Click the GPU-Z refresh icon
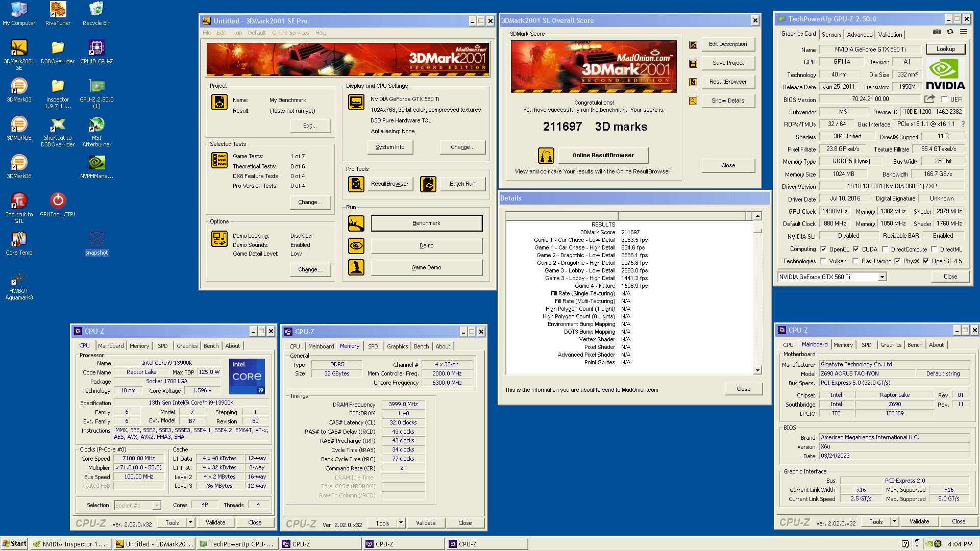Image resolution: width=980 pixels, height=551 pixels. pyautogui.click(x=950, y=32)
